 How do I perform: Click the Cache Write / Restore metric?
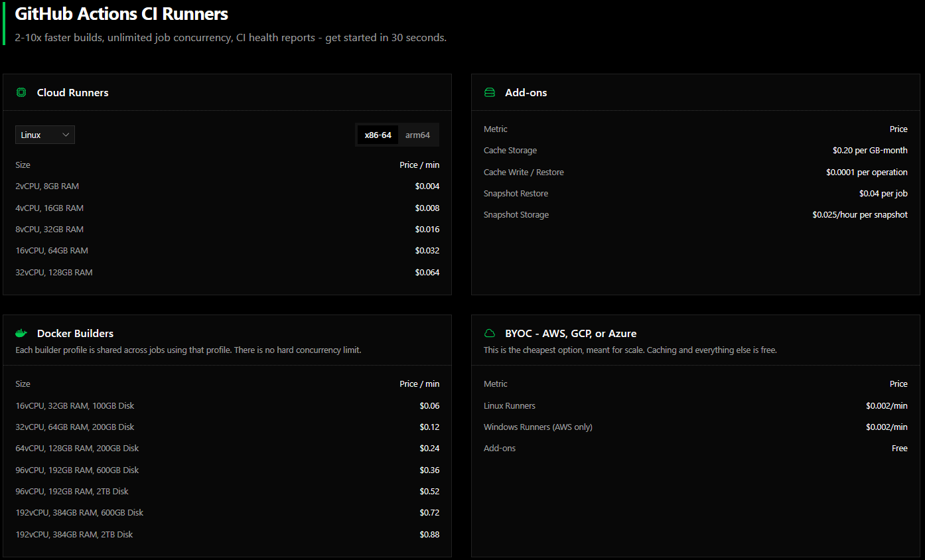pyautogui.click(x=524, y=172)
